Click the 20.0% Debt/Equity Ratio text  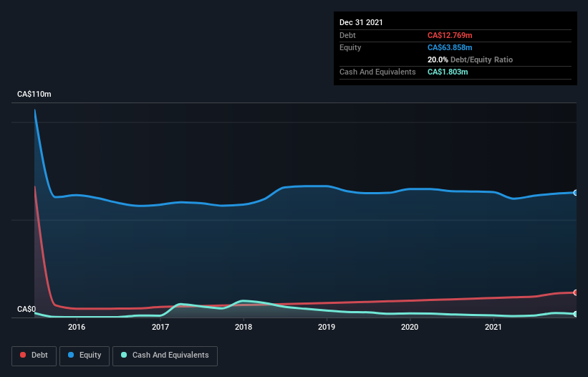click(x=470, y=59)
